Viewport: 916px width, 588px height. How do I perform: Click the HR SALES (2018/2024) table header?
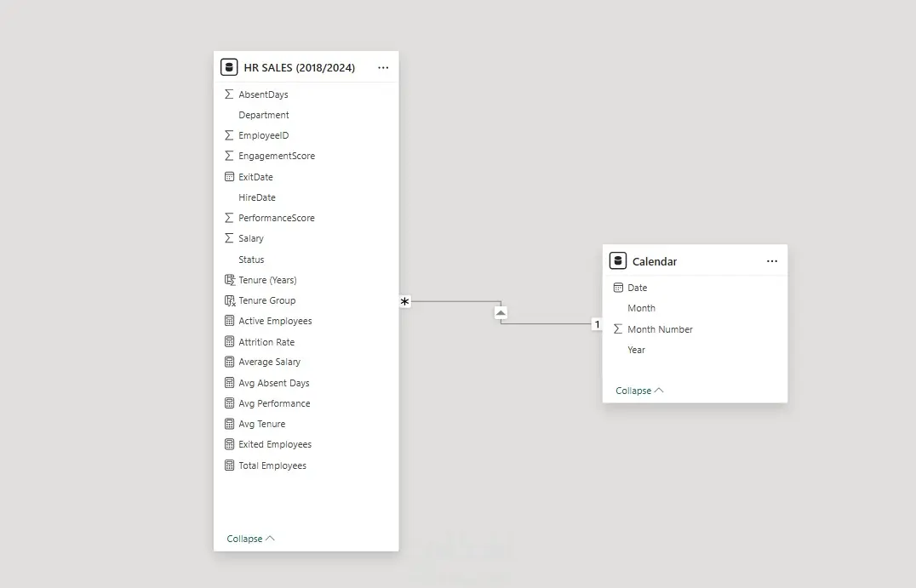pos(299,68)
